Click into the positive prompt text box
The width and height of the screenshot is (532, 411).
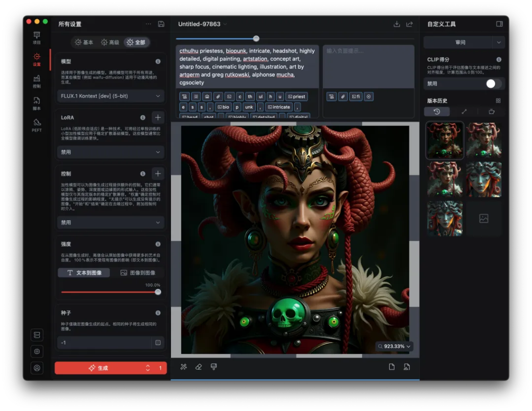247,67
